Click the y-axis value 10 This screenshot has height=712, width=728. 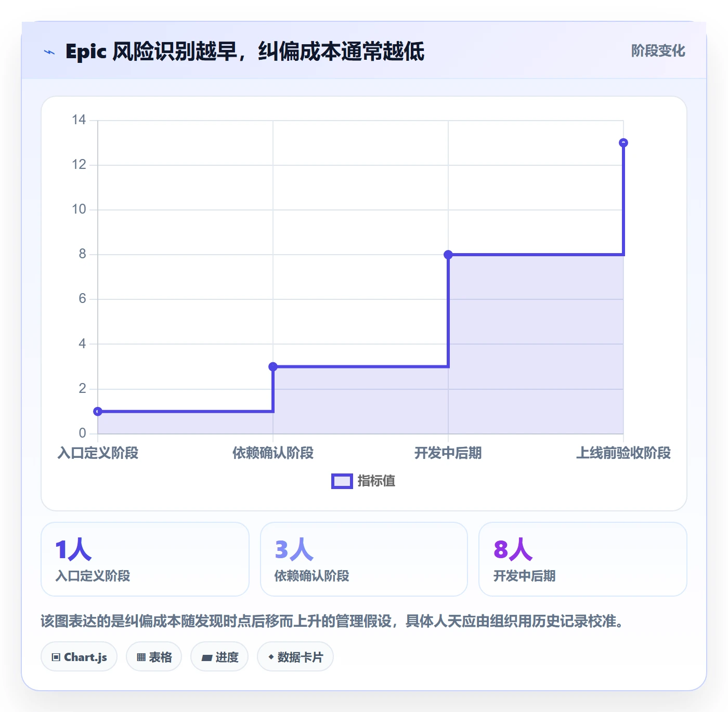coord(79,209)
